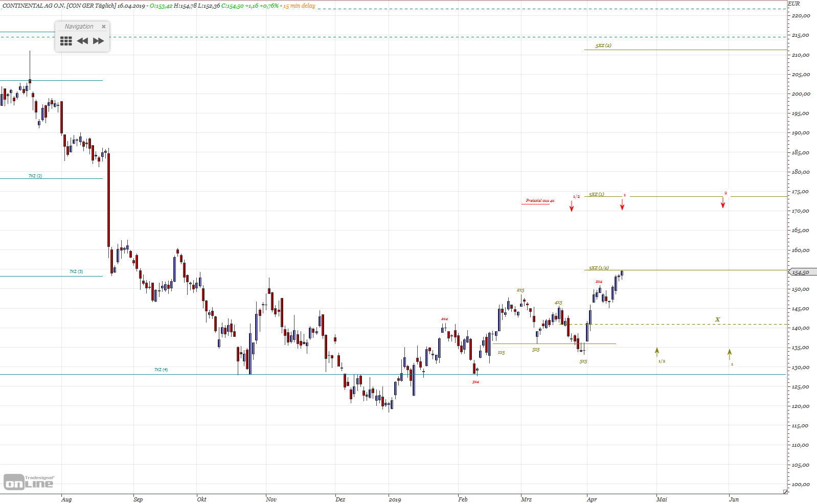
Task: Click the Aug label on time axis
Action: (x=66, y=499)
